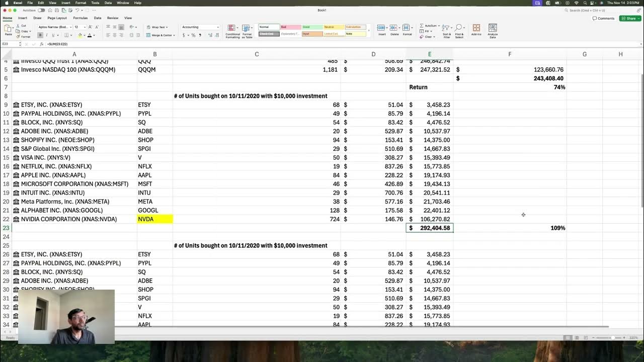The image size is (644, 362).
Task: Click the cell borders icon
Action: point(67,35)
